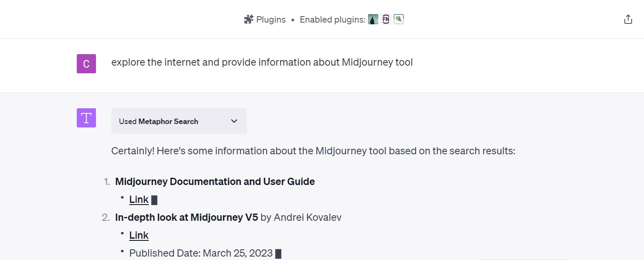Click the T assistant avatar icon
Image resolution: width=644 pixels, height=260 pixels.
click(86, 118)
